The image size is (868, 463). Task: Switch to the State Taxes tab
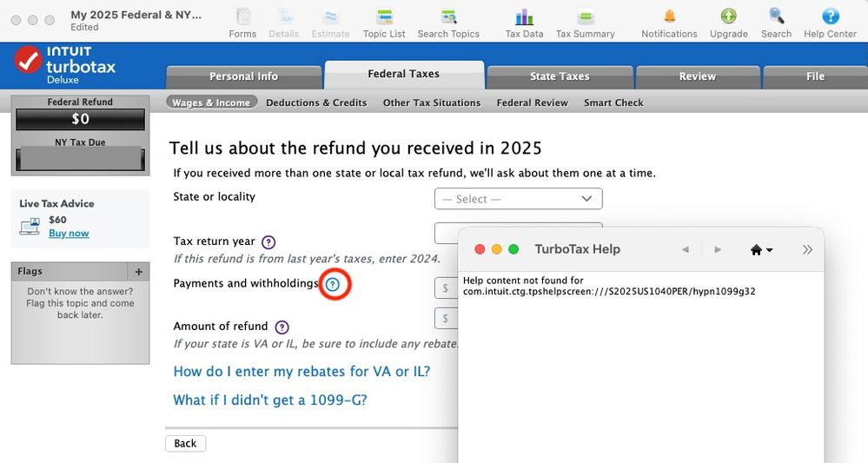(560, 76)
